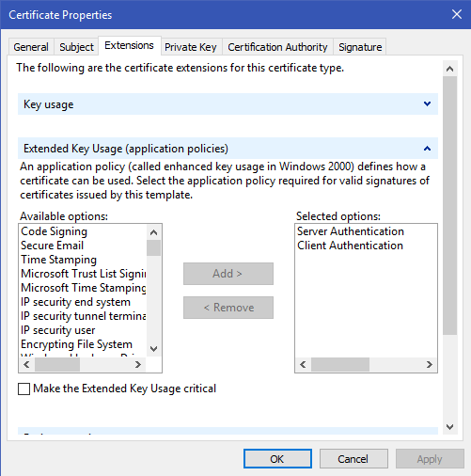Switch to Certification Authority tab

click(277, 47)
